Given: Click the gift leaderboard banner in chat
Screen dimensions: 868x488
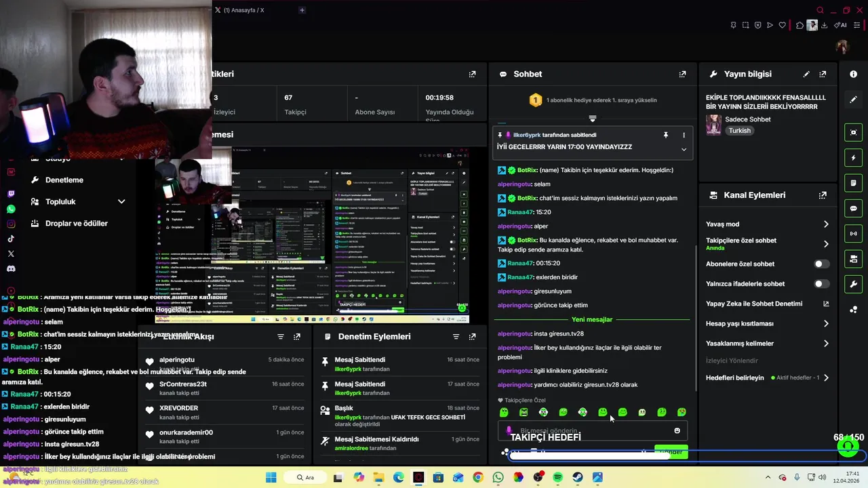Looking at the screenshot, I should (x=593, y=100).
